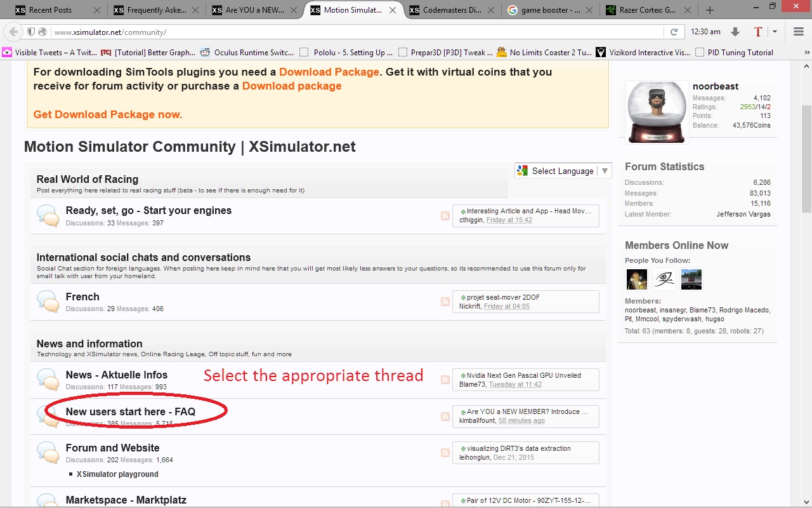This screenshot has height=508, width=812.
Task: Open the XSimulator playground subforum
Action: 117,474
